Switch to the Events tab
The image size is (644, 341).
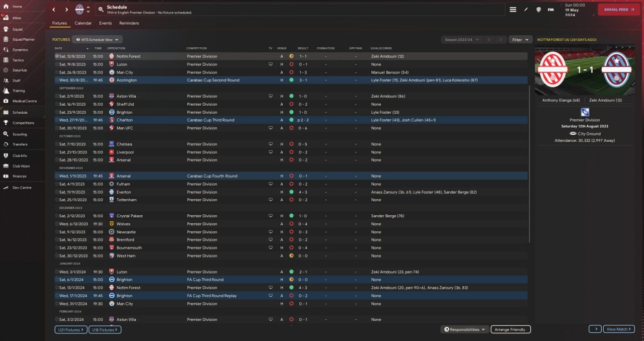(105, 23)
